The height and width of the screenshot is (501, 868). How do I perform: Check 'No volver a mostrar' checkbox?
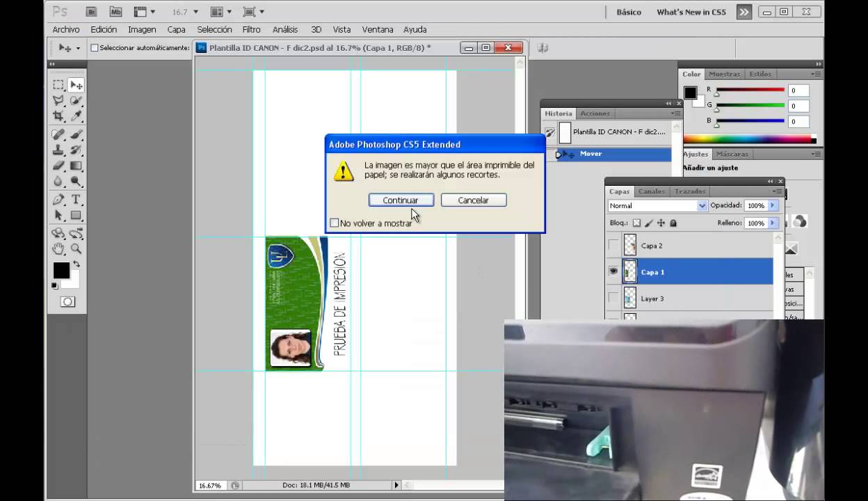pos(335,223)
